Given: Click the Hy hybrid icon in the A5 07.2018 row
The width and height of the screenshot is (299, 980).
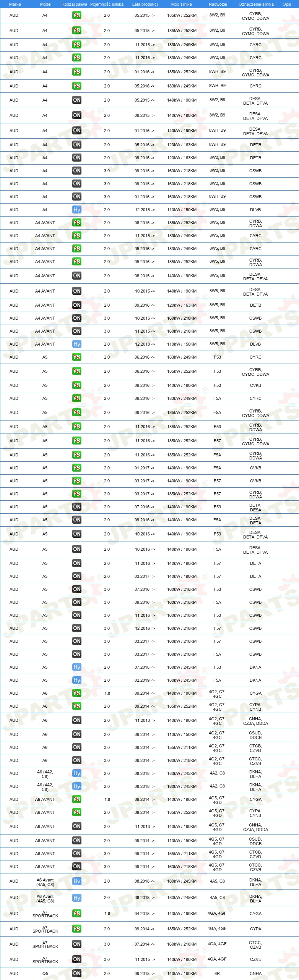Looking at the screenshot, I should (77, 667).
